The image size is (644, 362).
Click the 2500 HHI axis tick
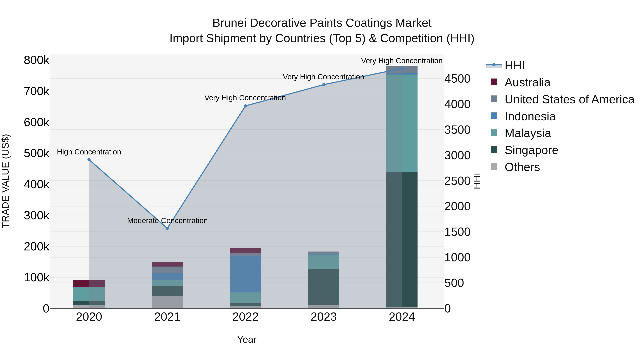coord(457,181)
